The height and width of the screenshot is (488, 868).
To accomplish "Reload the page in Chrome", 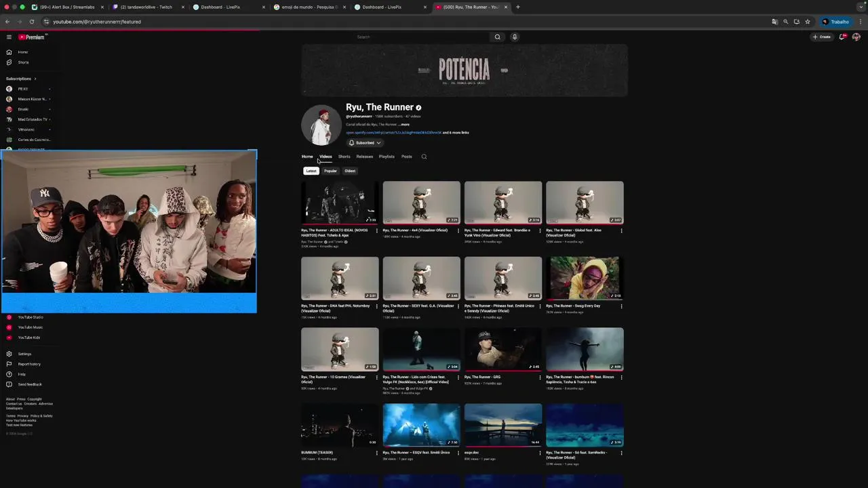I will pyautogui.click(x=32, y=22).
